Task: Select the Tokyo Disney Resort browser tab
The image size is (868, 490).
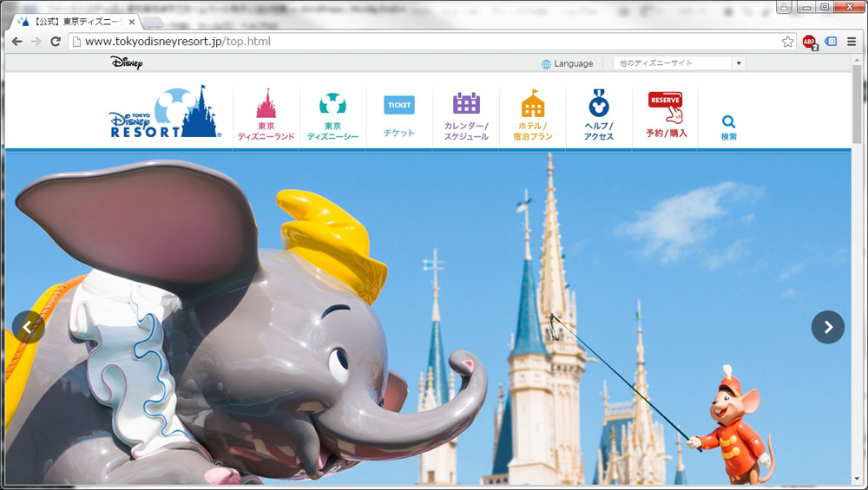Action: (75, 22)
